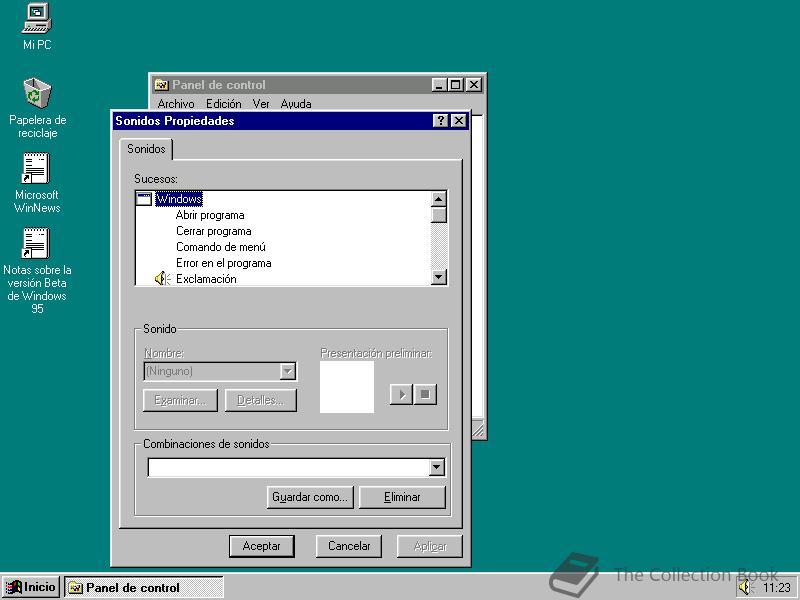This screenshot has width=800, height=600.
Task: Click the Panel de control title bar icon
Action: pyautogui.click(x=161, y=85)
